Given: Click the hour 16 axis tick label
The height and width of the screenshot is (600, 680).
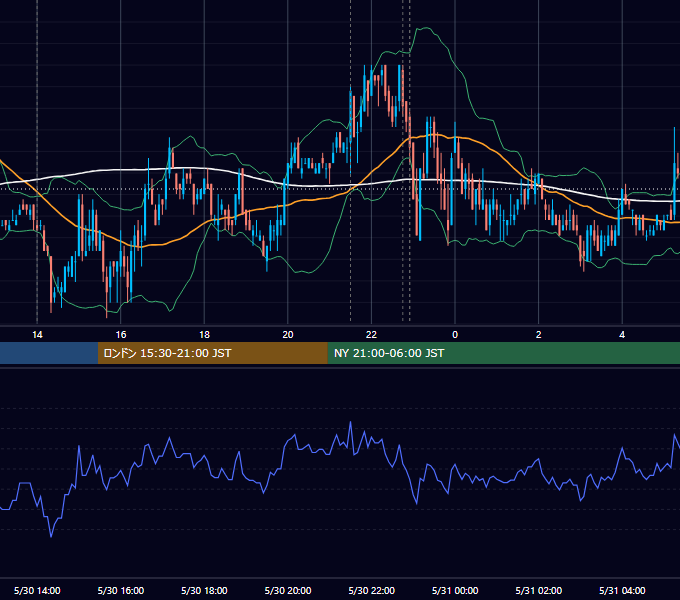Looking at the screenshot, I should point(121,335).
